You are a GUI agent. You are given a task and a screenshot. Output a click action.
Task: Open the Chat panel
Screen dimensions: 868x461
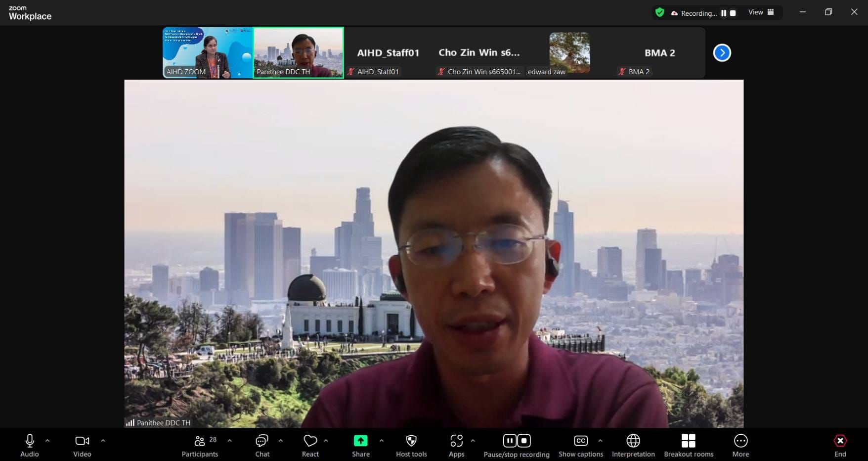(262, 446)
